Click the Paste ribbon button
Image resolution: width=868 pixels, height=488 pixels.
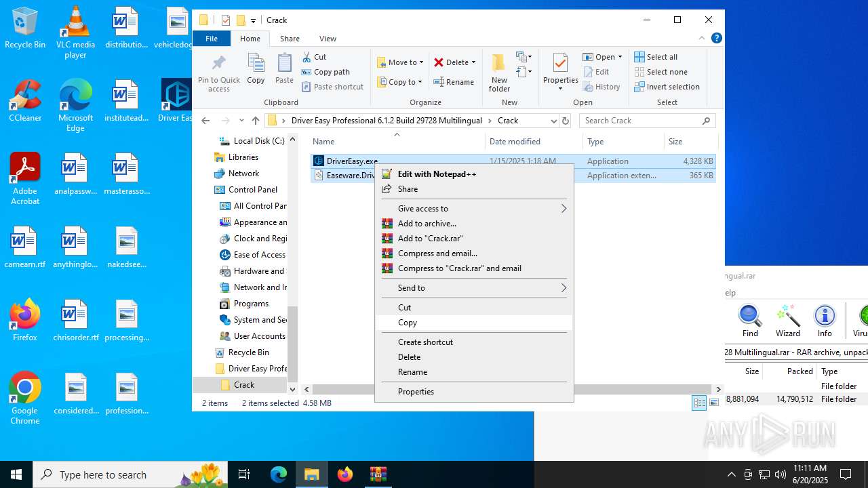[284, 69]
